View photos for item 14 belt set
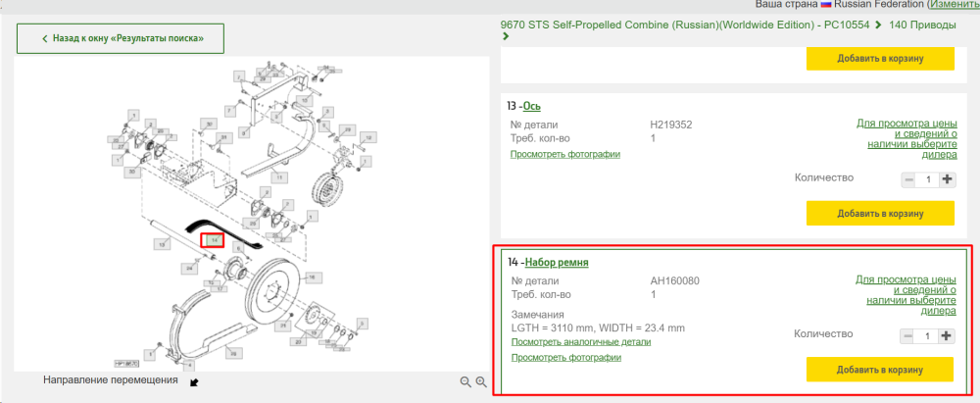Viewport: 980px width, 403px height. 566,358
